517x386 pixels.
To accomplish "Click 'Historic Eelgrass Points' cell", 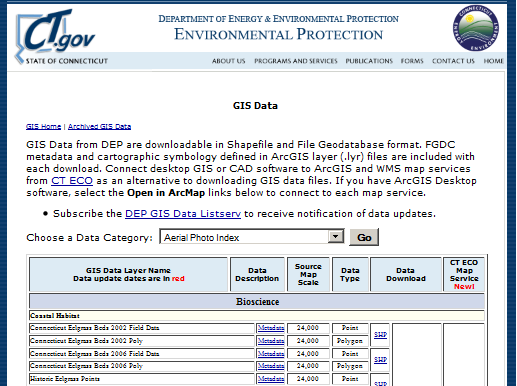I will (x=142, y=379).
